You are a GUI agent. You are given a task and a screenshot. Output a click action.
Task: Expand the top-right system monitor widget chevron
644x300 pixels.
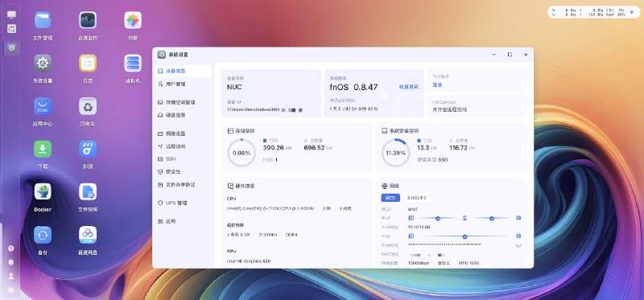(x=632, y=12)
